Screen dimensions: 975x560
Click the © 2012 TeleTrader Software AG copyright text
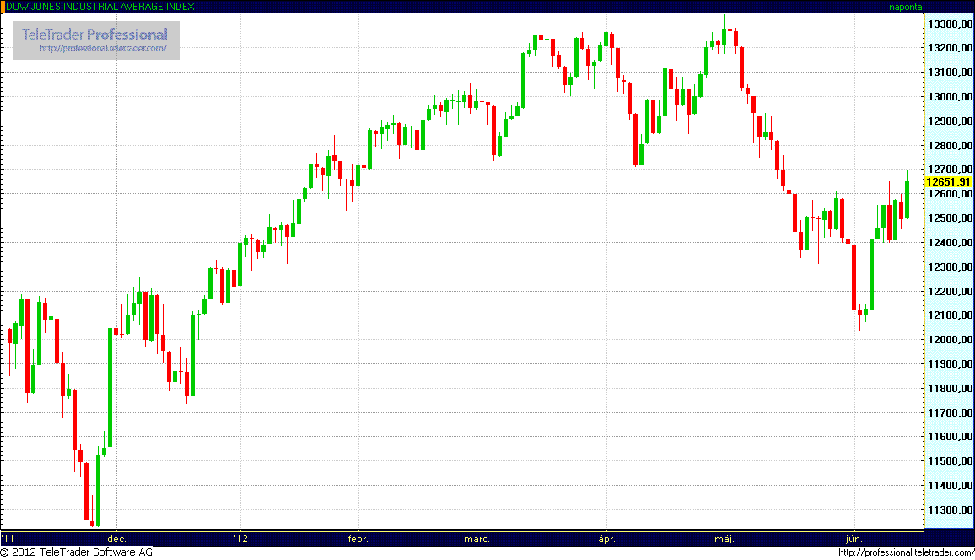pos(77,552)
